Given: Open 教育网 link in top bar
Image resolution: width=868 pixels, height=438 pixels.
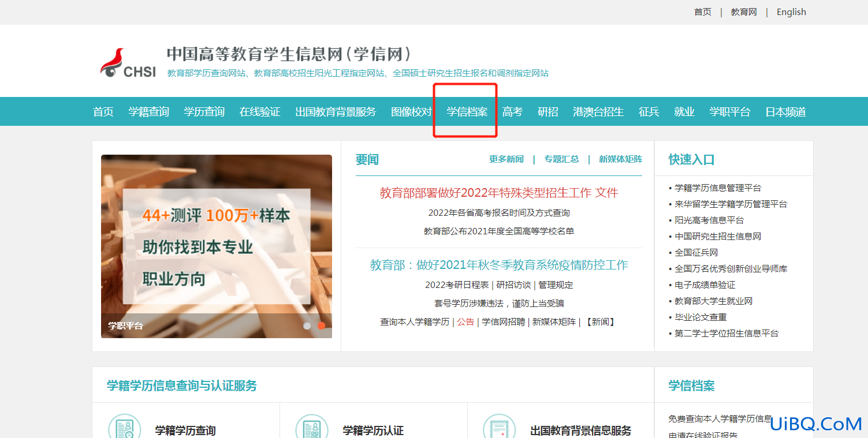Looking at the screenshot, I should [744, 12].
